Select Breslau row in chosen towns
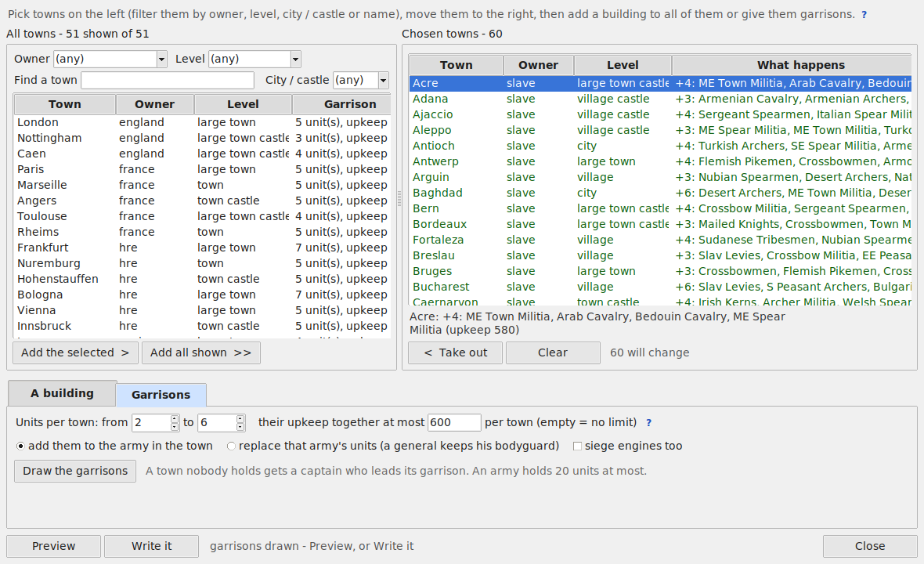Screen dimensions: 924x564 point(661,256)
